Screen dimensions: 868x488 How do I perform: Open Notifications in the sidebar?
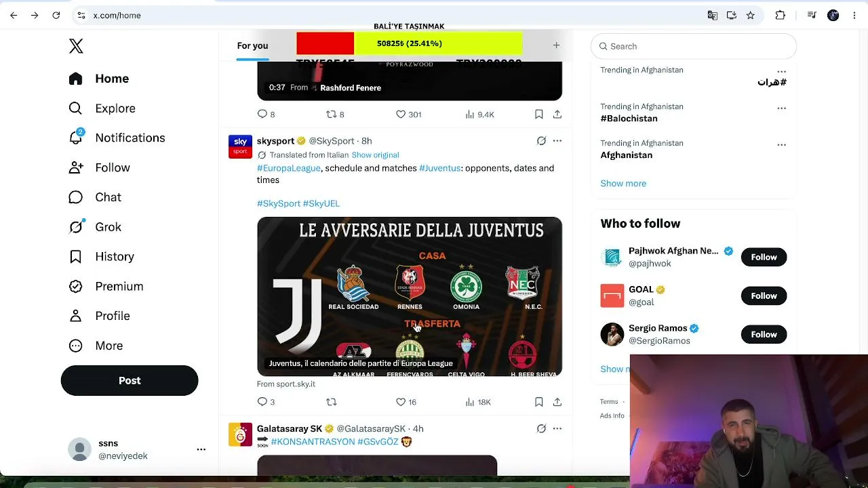(x=117, y=138)
